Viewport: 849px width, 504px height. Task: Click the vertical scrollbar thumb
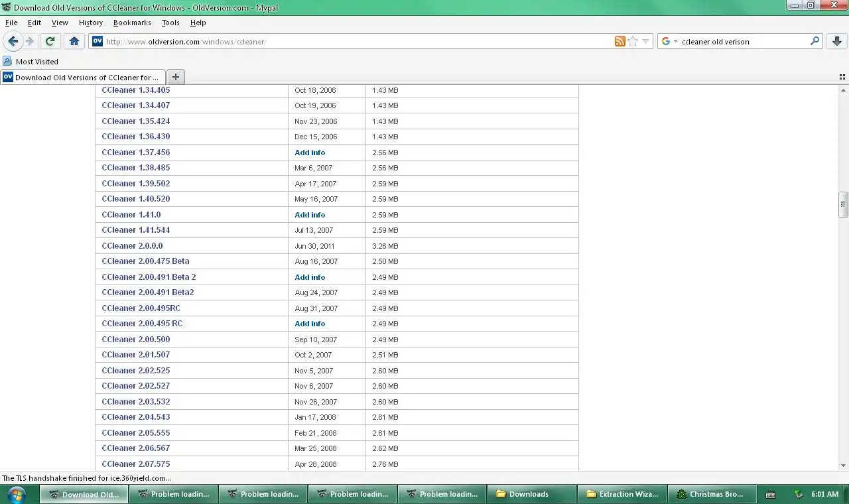coord(843,204)
